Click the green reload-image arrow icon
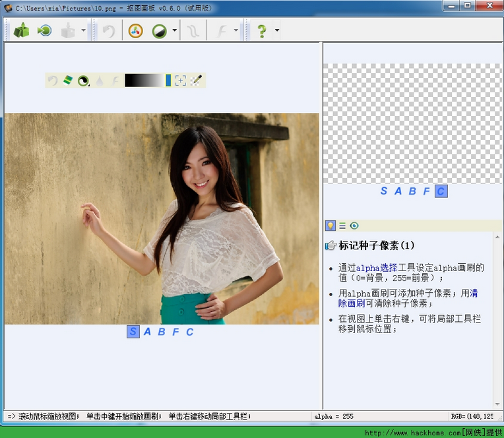Screen dimensions: 504x438 pyautogui.click(x=44, y=30)
